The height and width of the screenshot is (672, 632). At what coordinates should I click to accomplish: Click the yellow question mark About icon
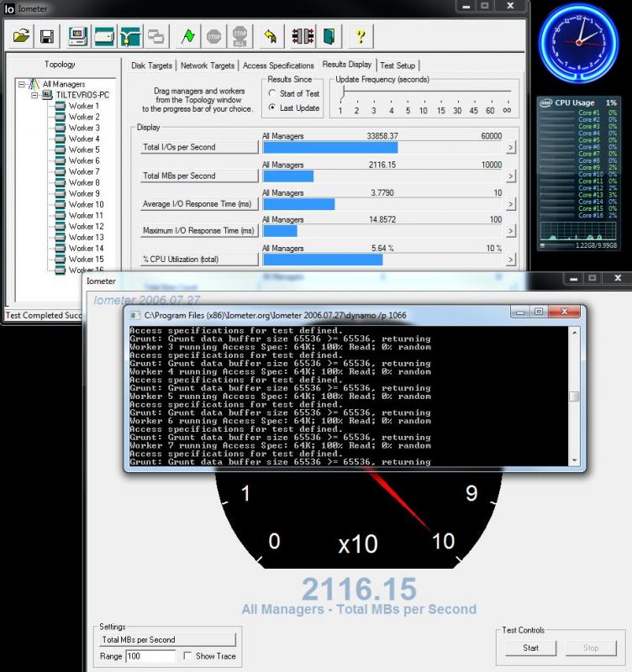(x=361, y=36)
